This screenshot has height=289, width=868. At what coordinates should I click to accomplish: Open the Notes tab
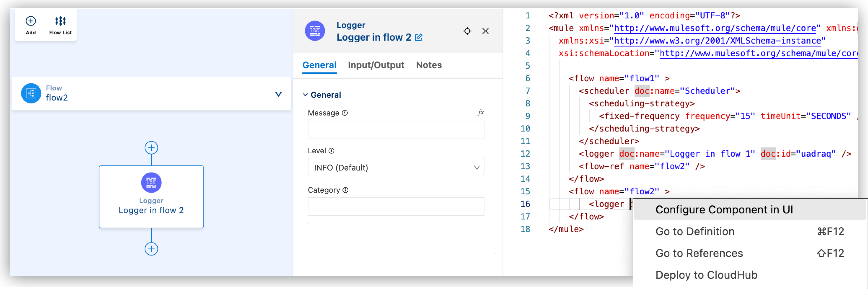click(429, 65)
